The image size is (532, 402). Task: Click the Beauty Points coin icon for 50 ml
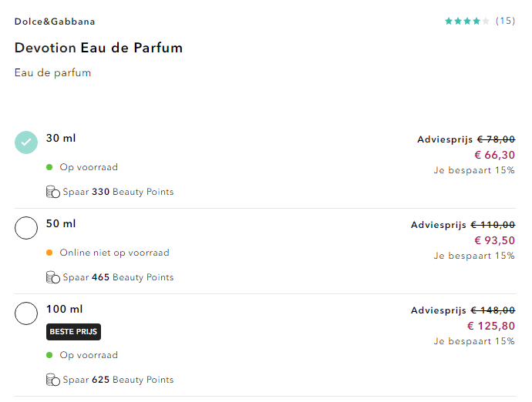52,277
